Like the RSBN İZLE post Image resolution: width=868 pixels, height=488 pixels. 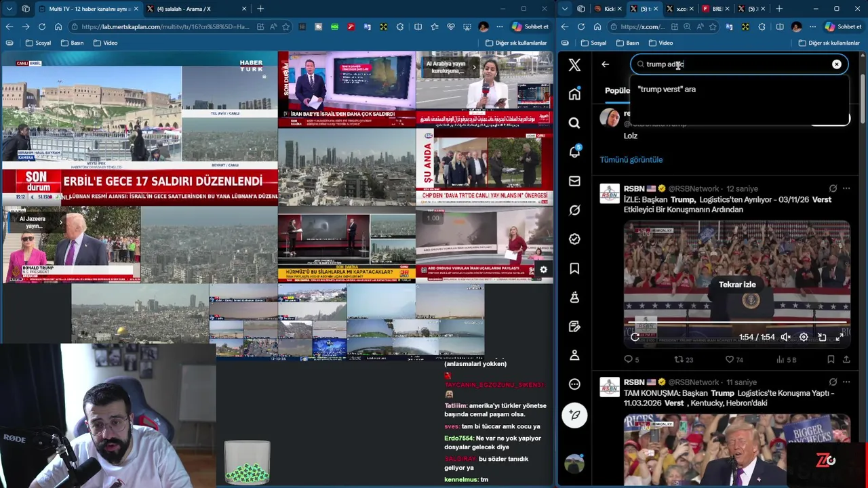coord(734,359)
